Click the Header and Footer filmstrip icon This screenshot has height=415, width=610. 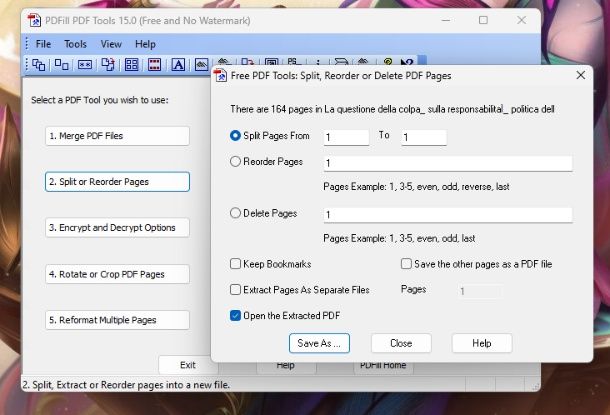tap(154, 64)
